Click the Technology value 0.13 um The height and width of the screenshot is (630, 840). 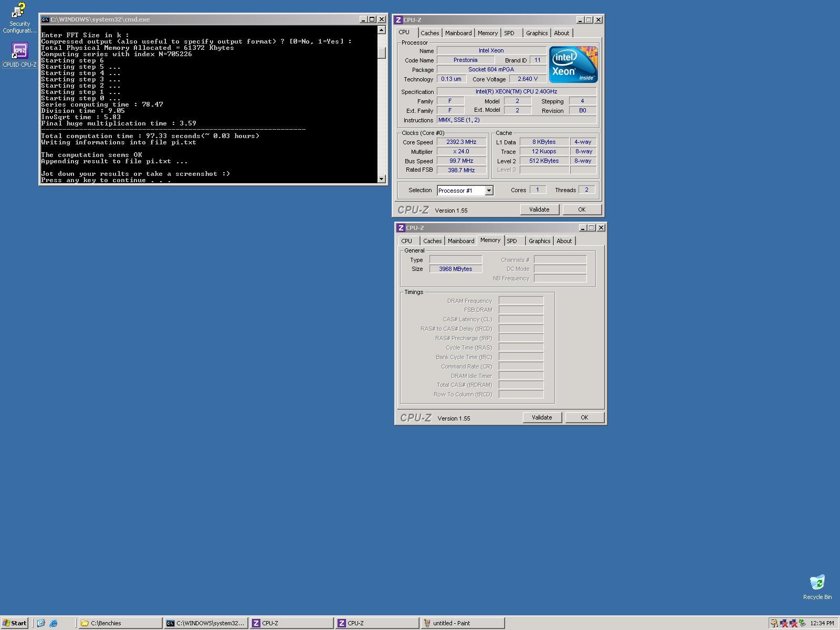(451, 79)
